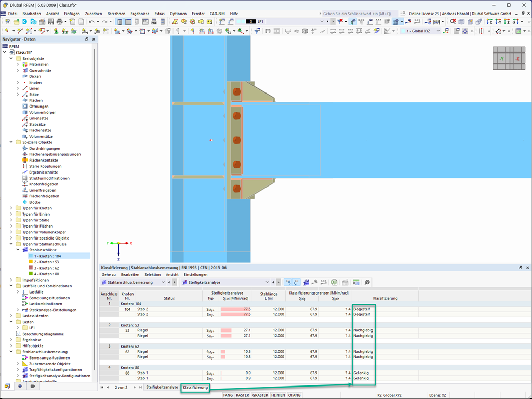
Task: Toggle the Tables panel visibility button
Action: [x=128, y=22]
